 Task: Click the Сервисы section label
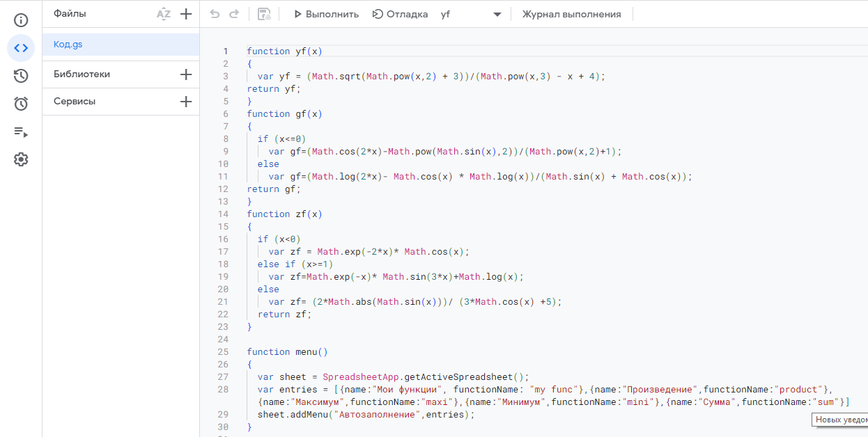click(x=75, y=102)
